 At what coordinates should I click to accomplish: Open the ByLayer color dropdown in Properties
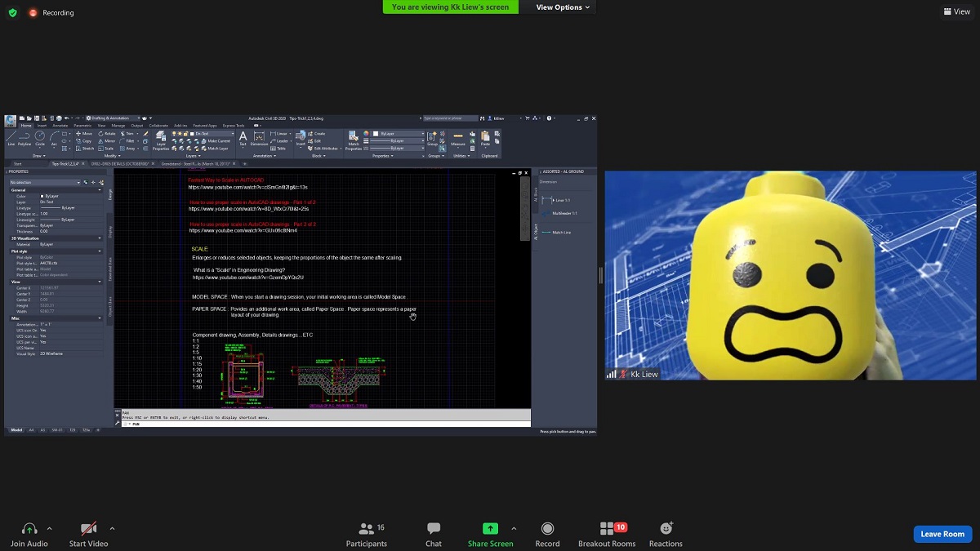(397, 133)
